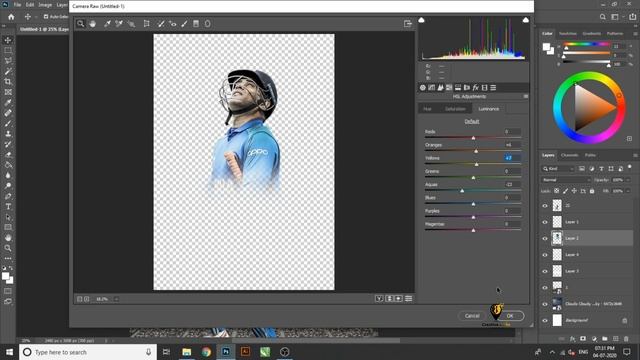Open the Presets panel icon
Viewport: 640px width, 360px height.
pos(493,88)
